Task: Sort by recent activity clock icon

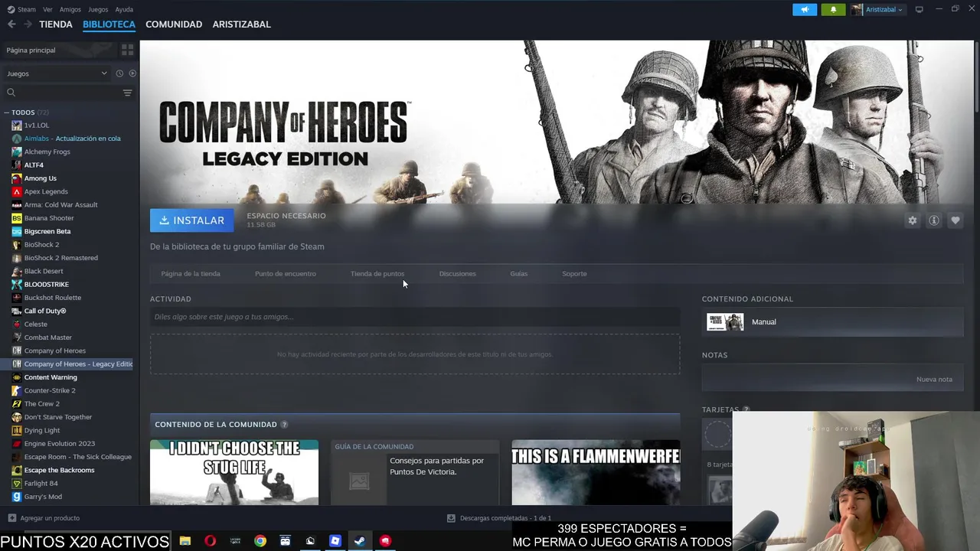Action: 119,73
